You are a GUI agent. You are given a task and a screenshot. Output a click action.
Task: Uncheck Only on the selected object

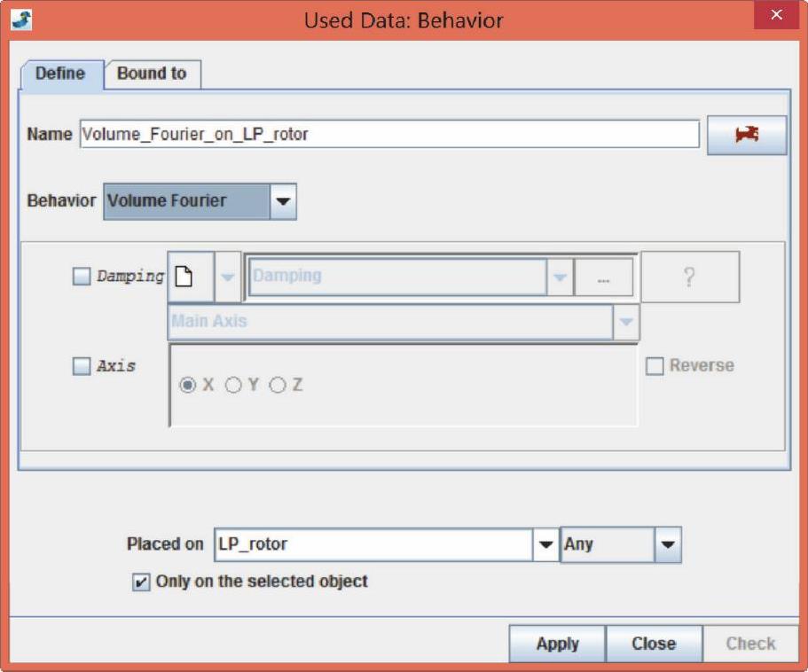(x=139, y=582)
